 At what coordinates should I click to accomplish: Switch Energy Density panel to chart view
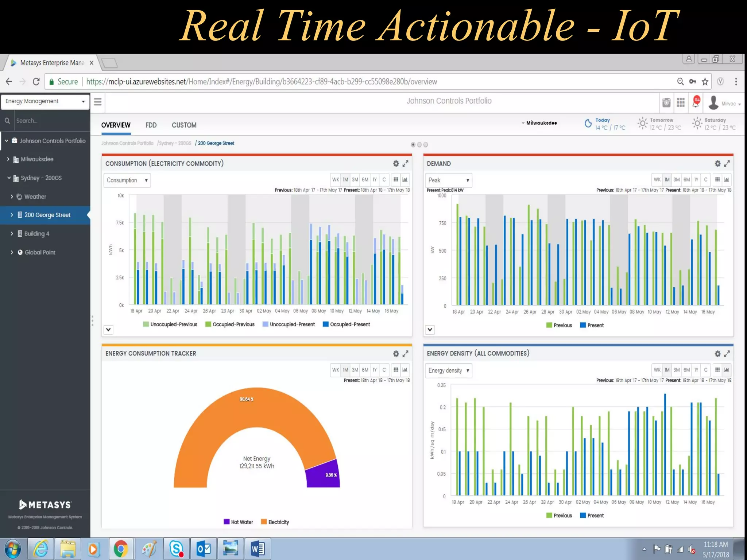[x=727, y=370]
